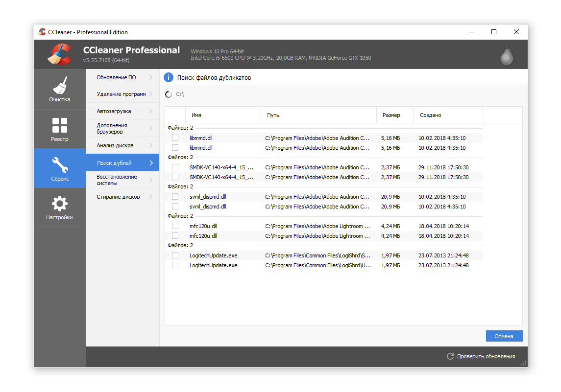Check the second SMDK-VC140-x64-4_15 file checkbox

[x=175, y=177]
